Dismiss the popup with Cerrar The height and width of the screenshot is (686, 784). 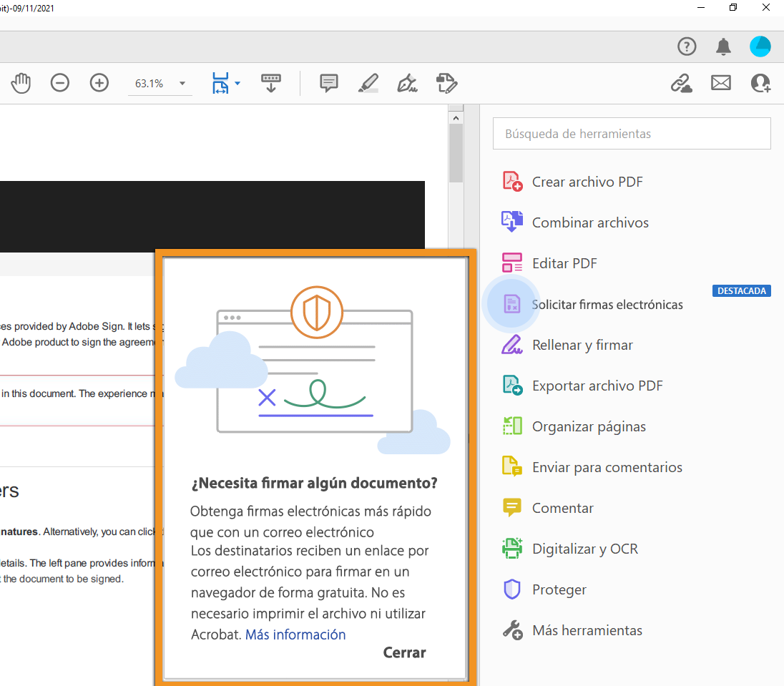pos(404,652)
